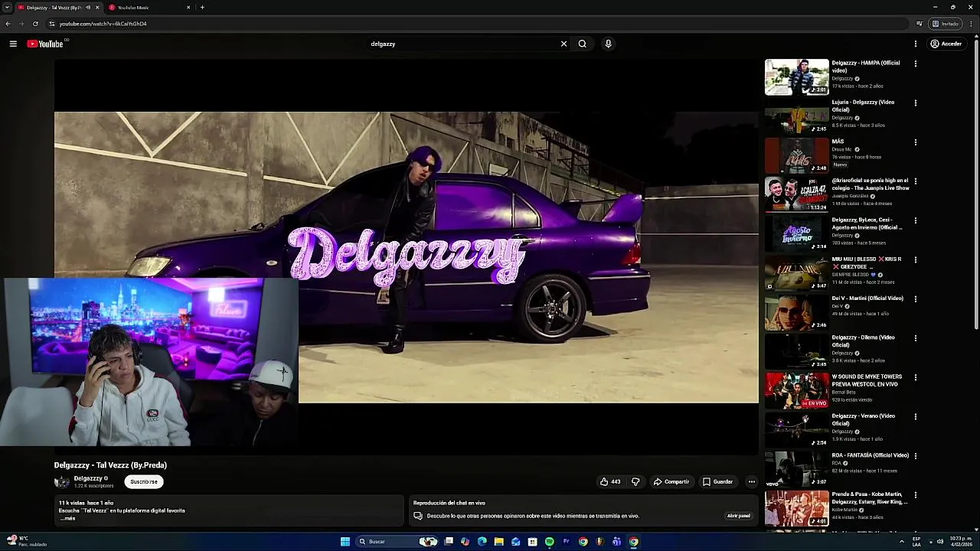The width and height of the screenshot is (980, 551).
Task: Open Chrome media control icon
Action: pos(920,24)
